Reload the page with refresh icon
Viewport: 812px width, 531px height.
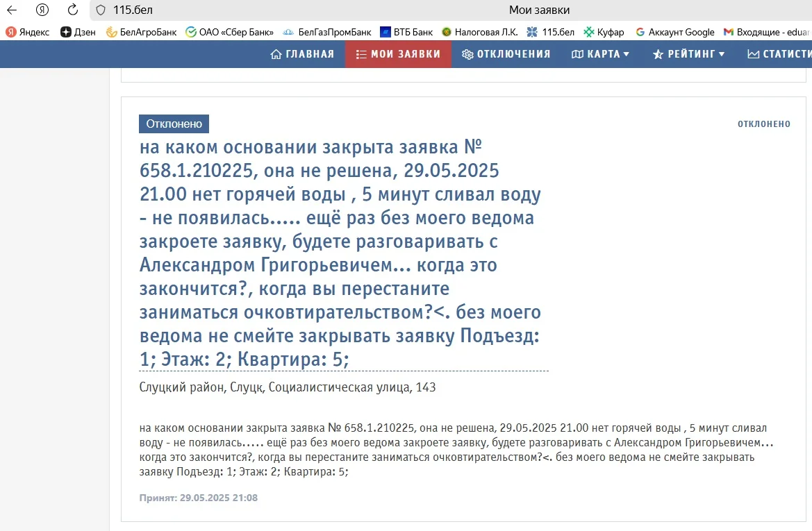click(72, 10)
